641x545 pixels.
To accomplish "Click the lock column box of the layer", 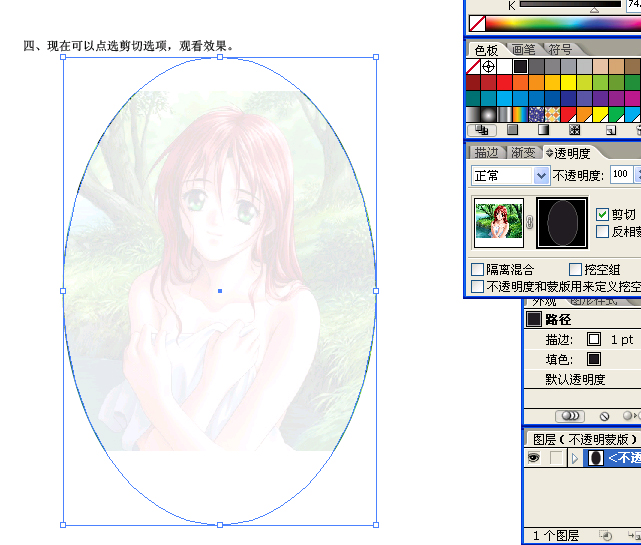I will click(x=556, y=458).
